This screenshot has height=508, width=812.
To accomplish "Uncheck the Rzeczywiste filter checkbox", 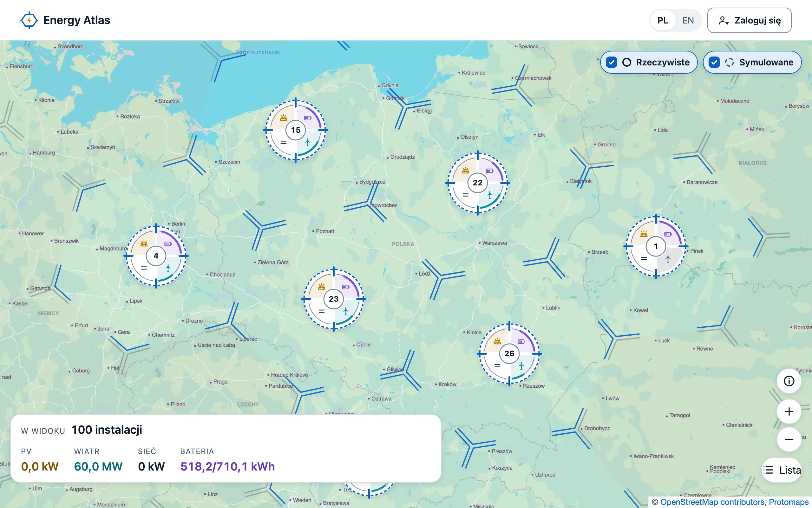I will pyautogui.click(x=611, y=63).
